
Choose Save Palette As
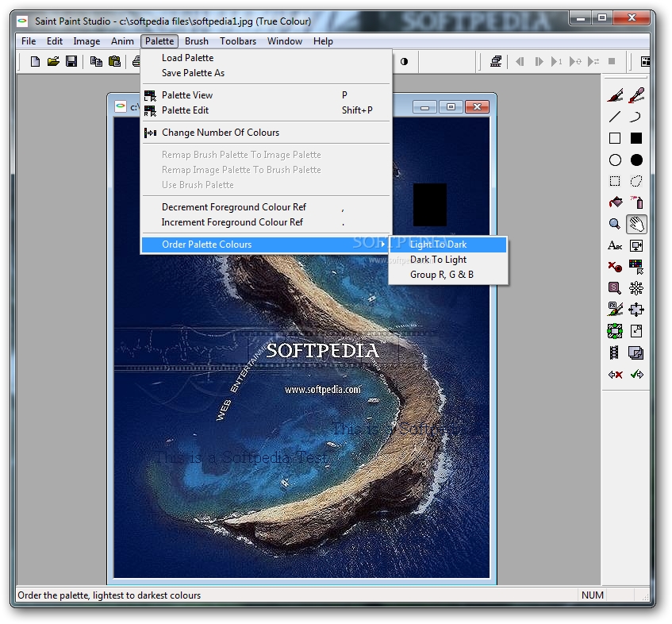pos(266,73)
